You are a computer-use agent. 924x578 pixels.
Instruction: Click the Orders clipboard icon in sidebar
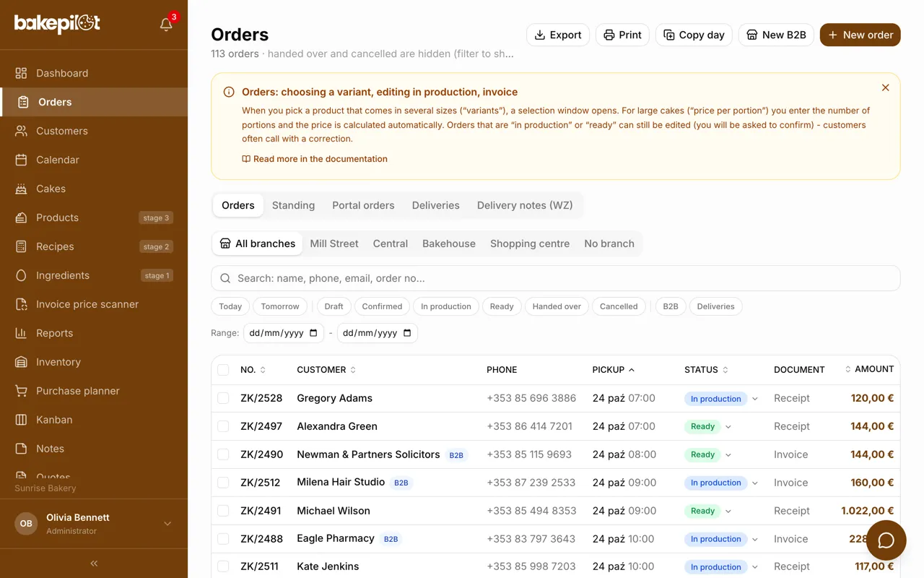click(24, 102)
